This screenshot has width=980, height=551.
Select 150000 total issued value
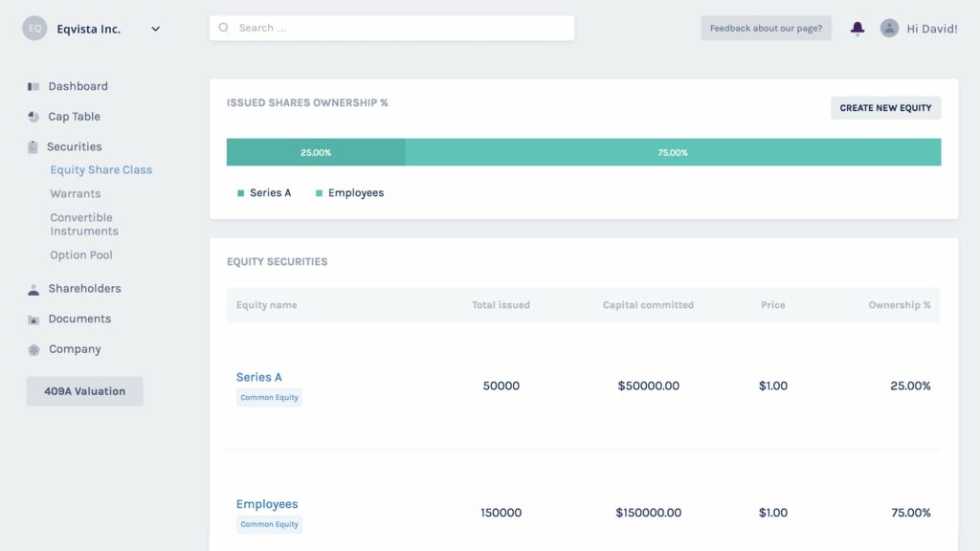click(x=501, y=513)
